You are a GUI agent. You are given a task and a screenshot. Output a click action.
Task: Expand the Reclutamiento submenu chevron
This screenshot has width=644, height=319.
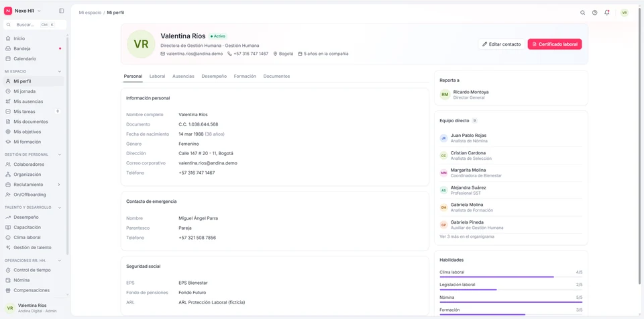click(x=59, y=185)
